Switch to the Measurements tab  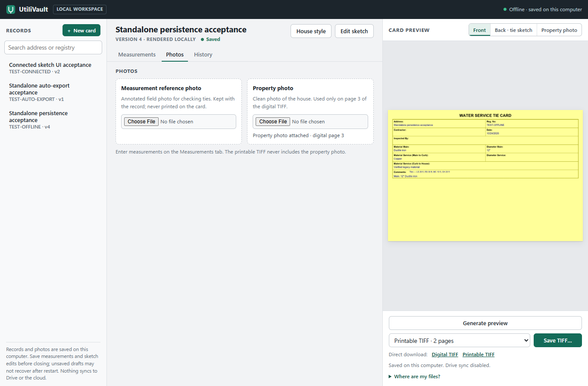(137, 55)
